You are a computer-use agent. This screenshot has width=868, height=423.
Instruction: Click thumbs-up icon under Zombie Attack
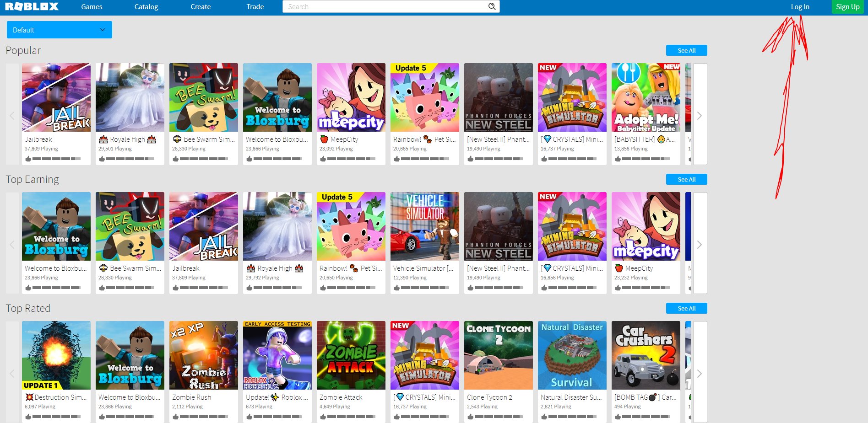tap(323, 417)
